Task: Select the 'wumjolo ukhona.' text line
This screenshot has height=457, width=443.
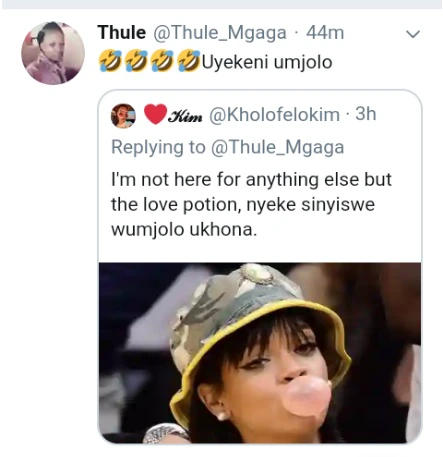Action: [184, 230]
